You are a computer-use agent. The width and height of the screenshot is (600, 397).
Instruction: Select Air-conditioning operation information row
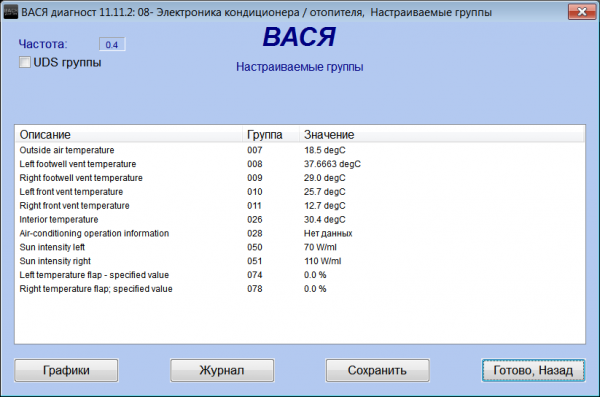[300, 233]
